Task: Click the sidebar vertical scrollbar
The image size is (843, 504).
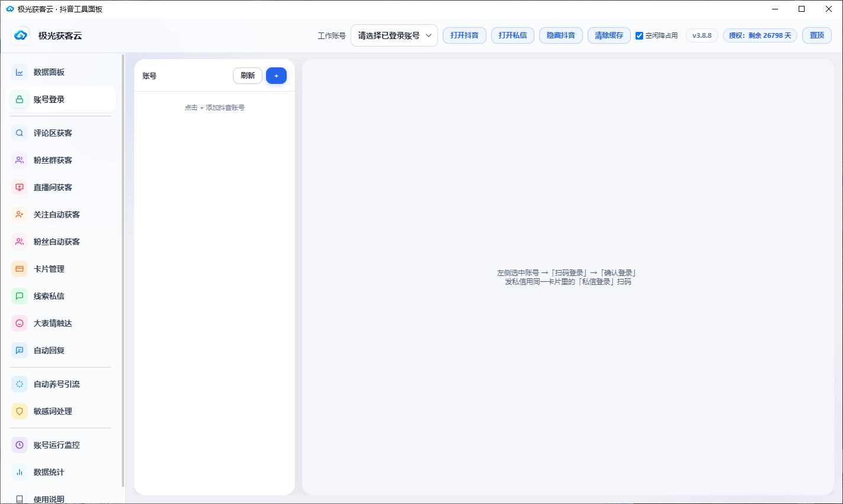Action: (x=123, y=271)
